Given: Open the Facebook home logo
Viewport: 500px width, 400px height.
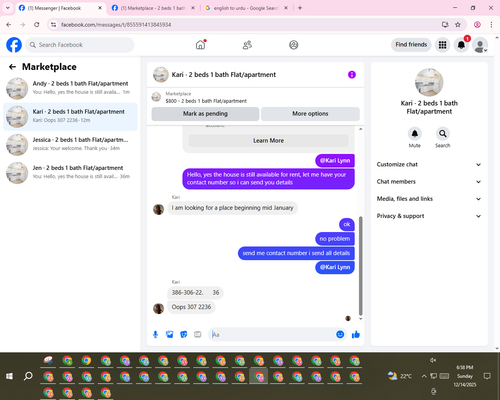Looking at the screenshot, I should [14, 45].
